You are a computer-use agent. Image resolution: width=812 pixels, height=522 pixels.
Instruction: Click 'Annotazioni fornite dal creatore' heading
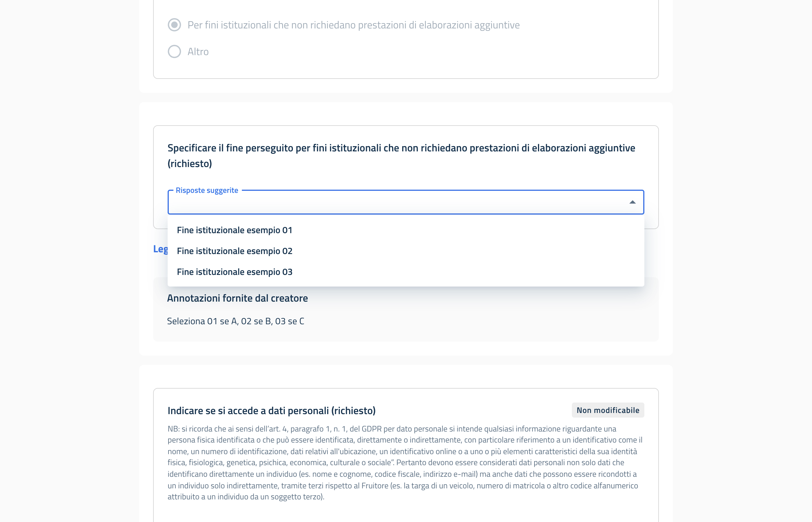click(x=237, y=298)
